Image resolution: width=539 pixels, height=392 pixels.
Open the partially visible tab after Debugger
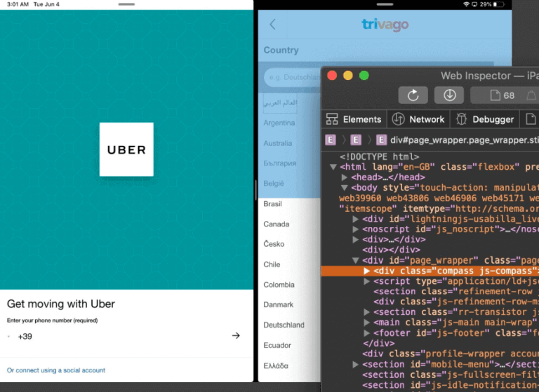click(x=530, y=119)
